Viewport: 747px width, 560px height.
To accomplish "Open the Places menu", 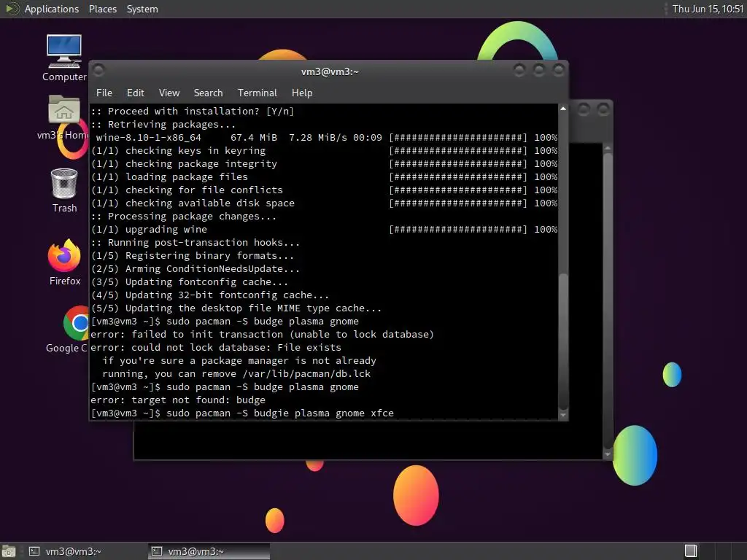I will (102, 9).
